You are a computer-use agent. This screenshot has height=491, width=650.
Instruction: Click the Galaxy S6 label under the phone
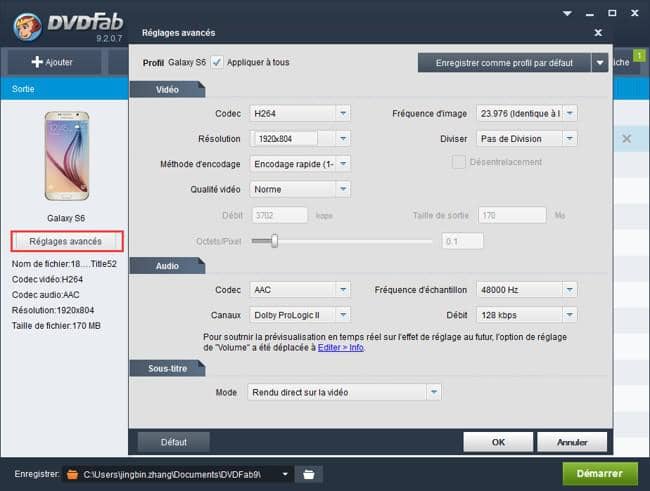[66, 218]
